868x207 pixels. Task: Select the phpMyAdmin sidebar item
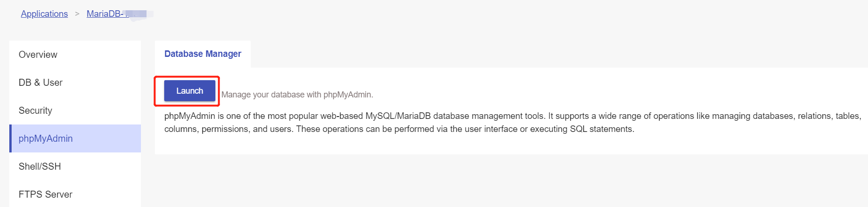point(46,138)
